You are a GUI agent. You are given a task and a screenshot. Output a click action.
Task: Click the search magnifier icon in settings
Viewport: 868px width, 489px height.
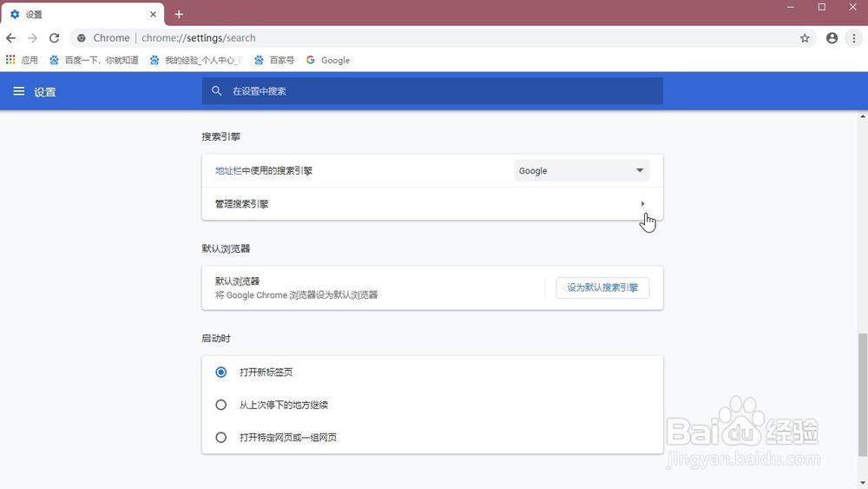coord(216,91)
